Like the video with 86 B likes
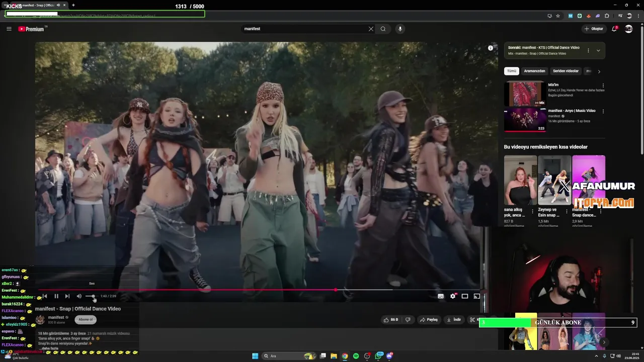Image resolution: width=644 pixels, height=362 pixels. [x=391, y=319]
